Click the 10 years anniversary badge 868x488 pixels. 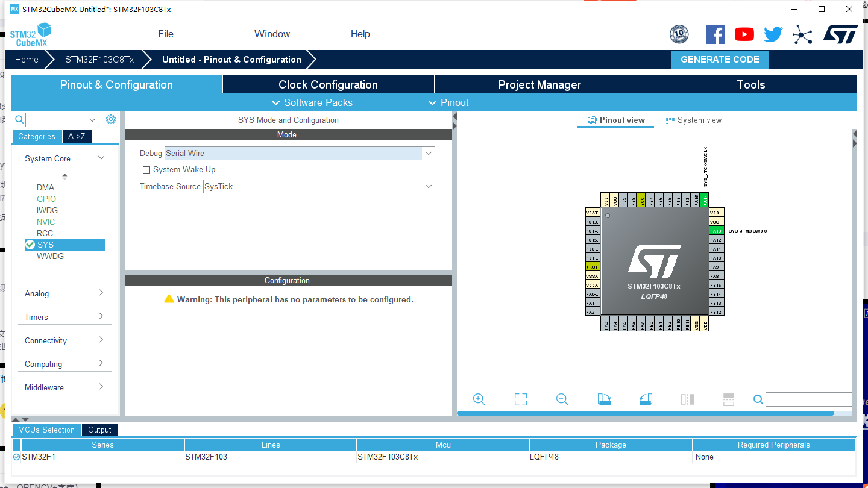tap(679, 34)
